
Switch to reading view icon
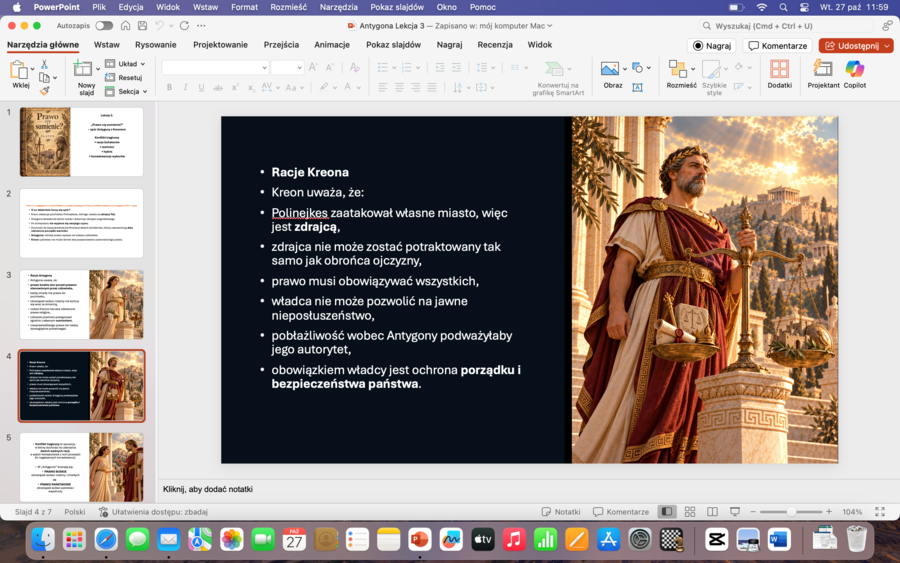click(712, 511)
